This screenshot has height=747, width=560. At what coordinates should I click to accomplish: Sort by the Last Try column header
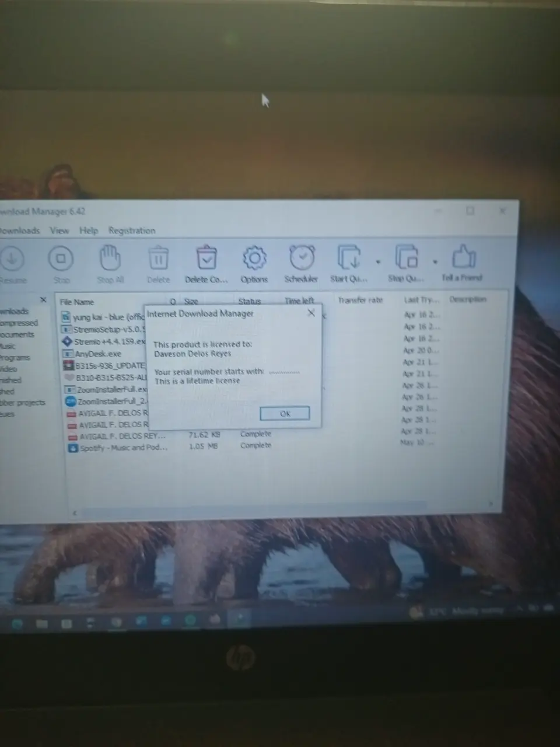coord(421,299)
